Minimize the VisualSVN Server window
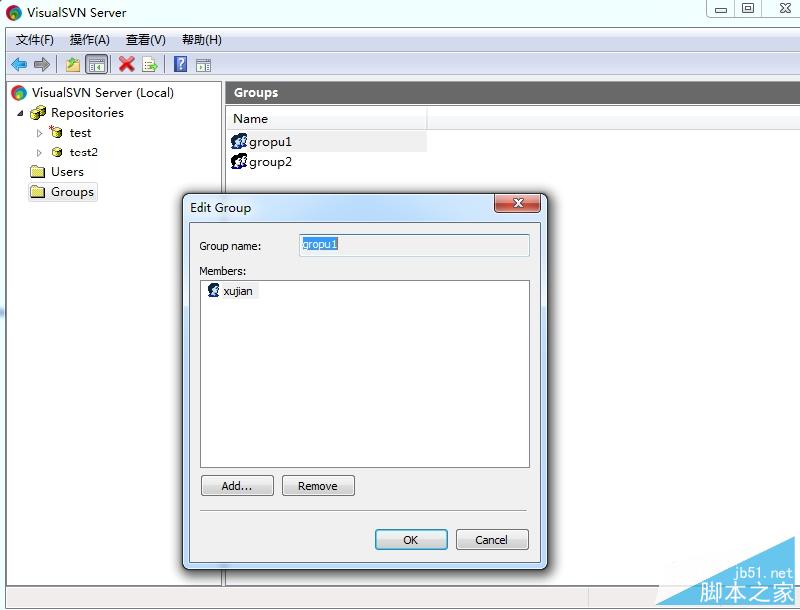Viewport: 800px width, 610px height. pyautogui.click(x=721, y=9)
